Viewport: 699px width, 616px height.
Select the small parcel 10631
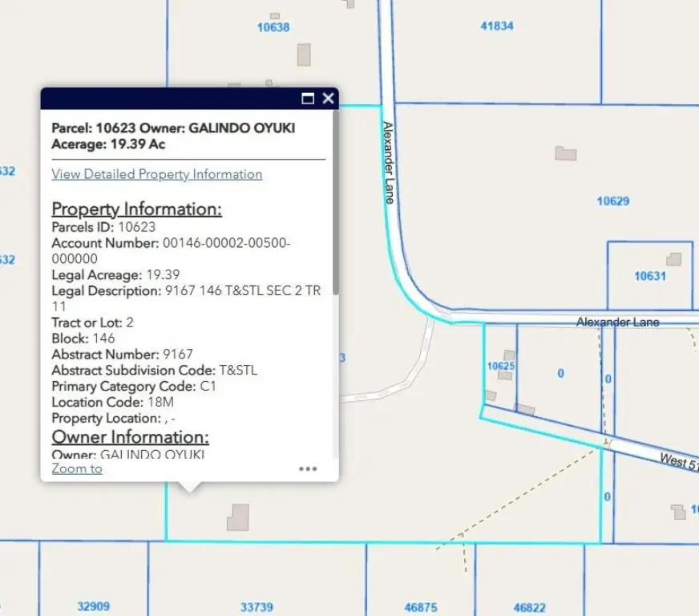tap(649, 276)
